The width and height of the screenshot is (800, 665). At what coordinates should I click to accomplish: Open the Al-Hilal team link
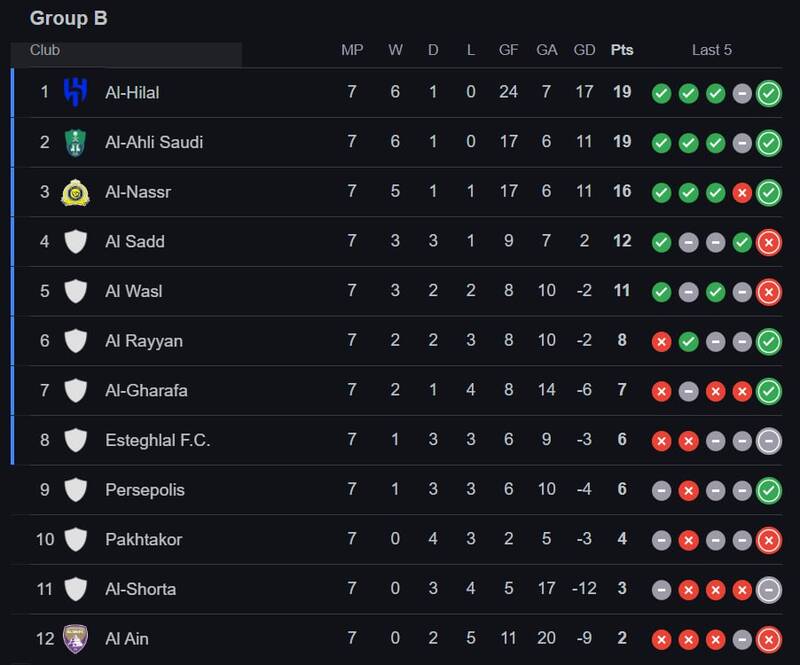point(132,92)
